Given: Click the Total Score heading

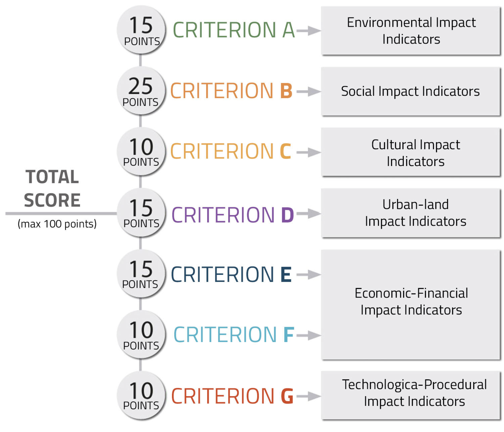Looking at the screenshot, I should [x=52, y=188].
